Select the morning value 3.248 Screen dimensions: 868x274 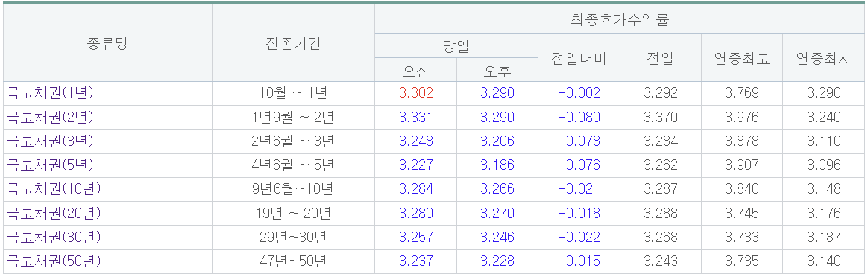[x=416, y=141]
